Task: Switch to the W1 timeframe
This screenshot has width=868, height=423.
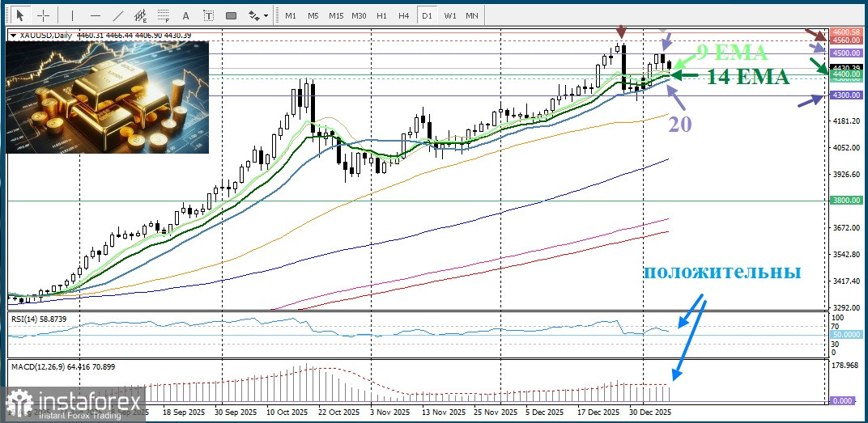Action: (450, 15)
